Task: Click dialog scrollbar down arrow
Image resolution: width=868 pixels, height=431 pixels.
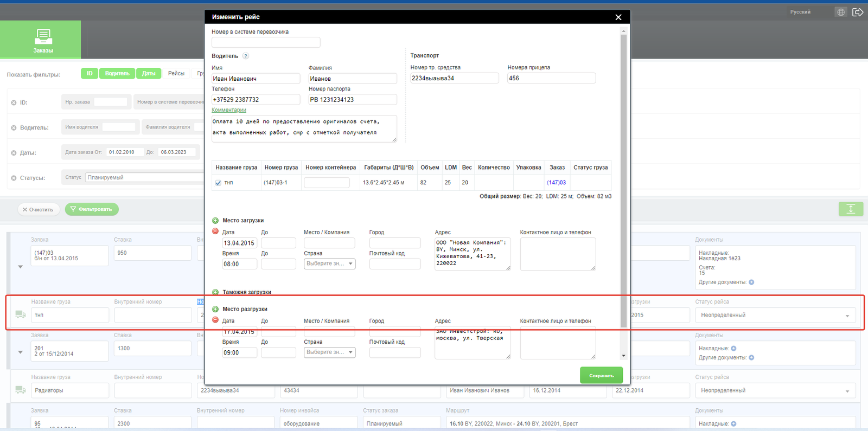Action: pos(623,356)
